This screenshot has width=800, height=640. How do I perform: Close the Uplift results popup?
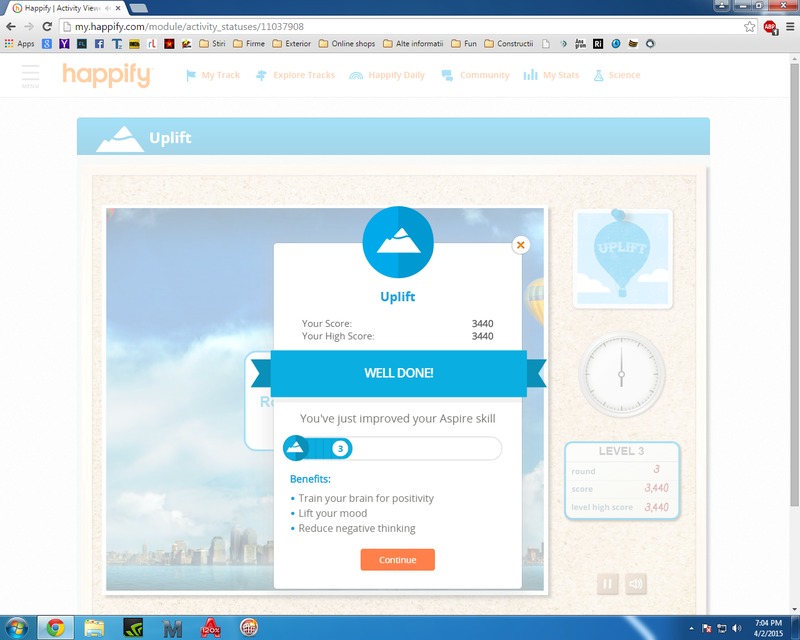[520, 245]
